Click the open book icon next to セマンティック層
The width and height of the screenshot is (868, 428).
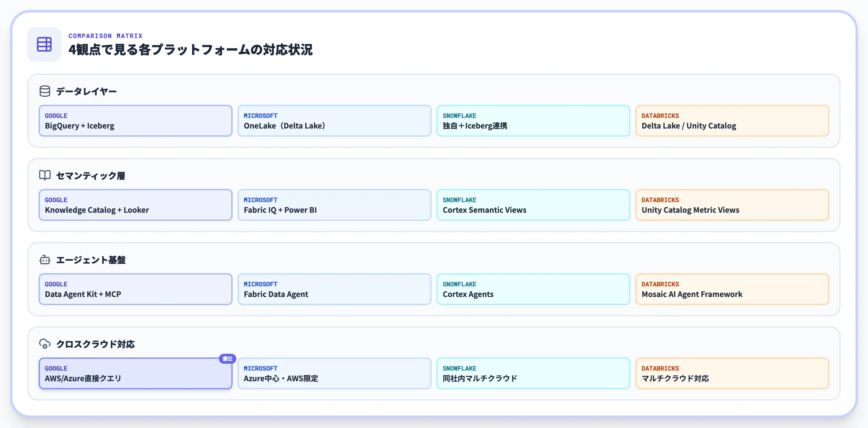click(x=45, y=175)
